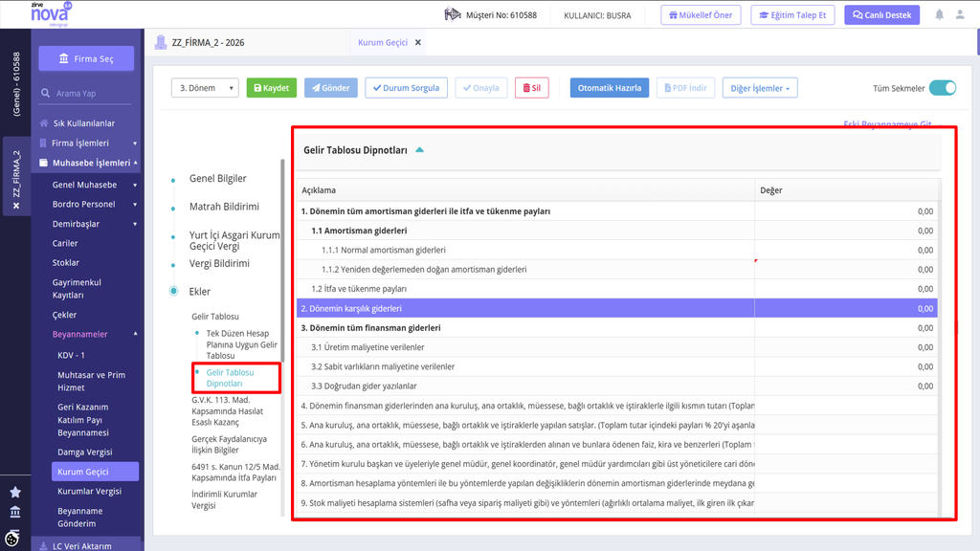Click the green Kaydet button

271,88
